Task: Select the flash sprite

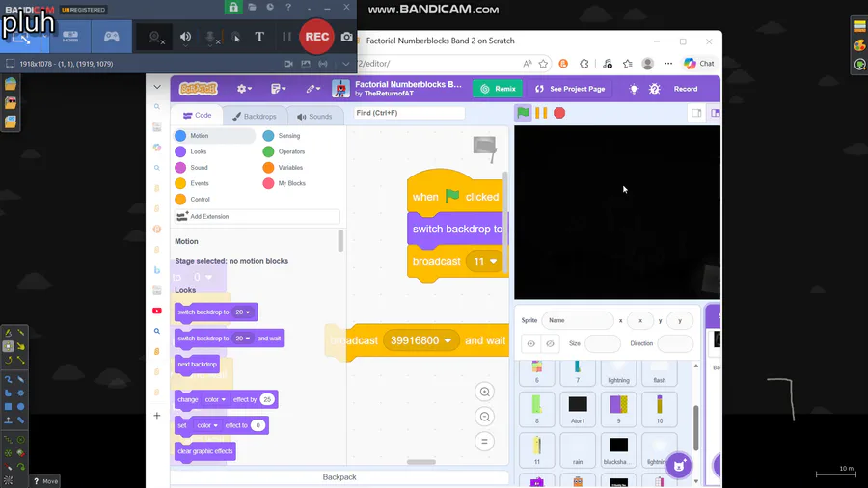Action: pos(660,372)
